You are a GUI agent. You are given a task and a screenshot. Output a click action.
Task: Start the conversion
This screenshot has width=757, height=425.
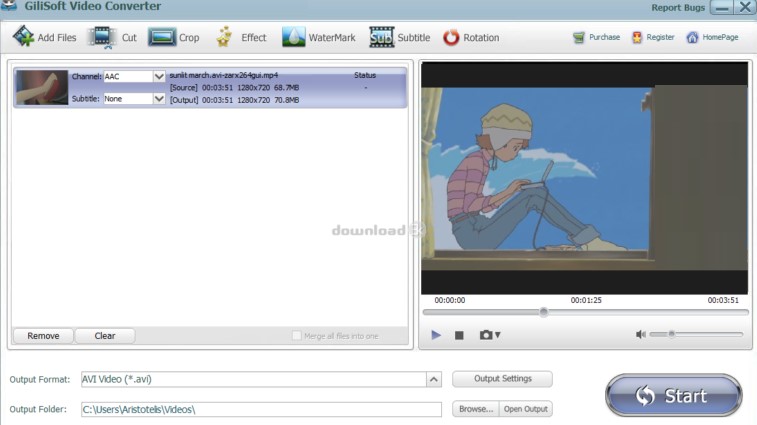(x=673, y=396)
